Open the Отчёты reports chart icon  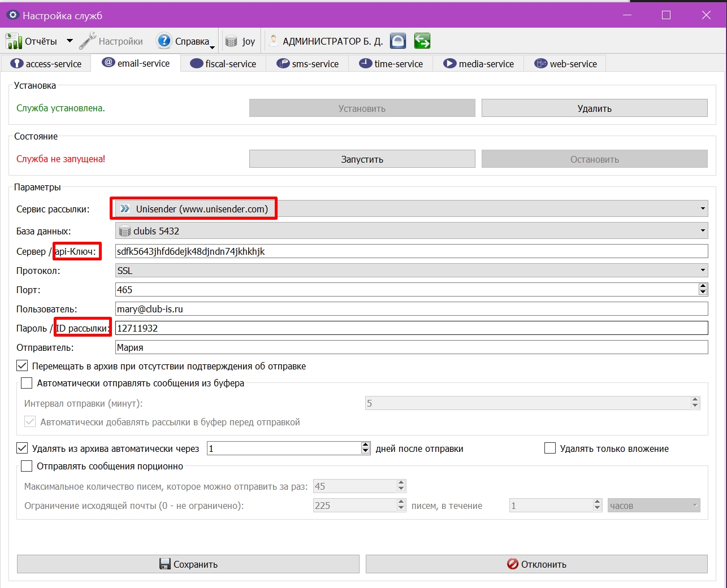coord(14,41)
